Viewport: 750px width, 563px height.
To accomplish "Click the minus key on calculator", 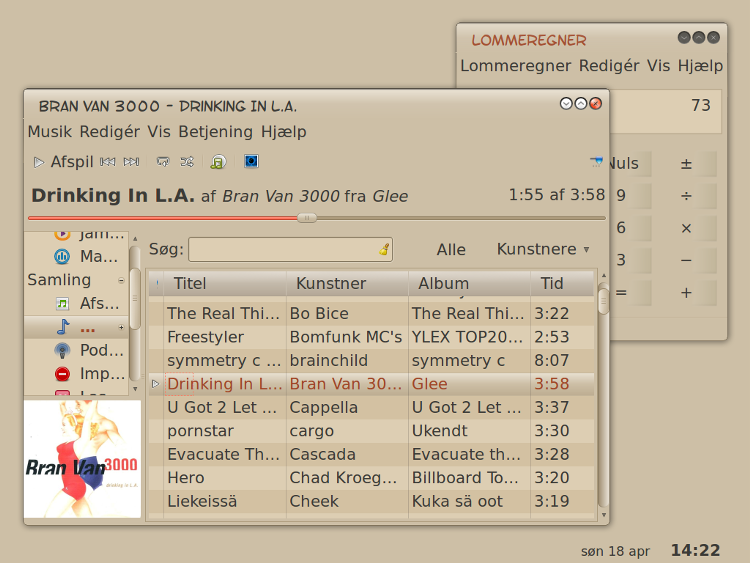I will click(x=687, y=260).
